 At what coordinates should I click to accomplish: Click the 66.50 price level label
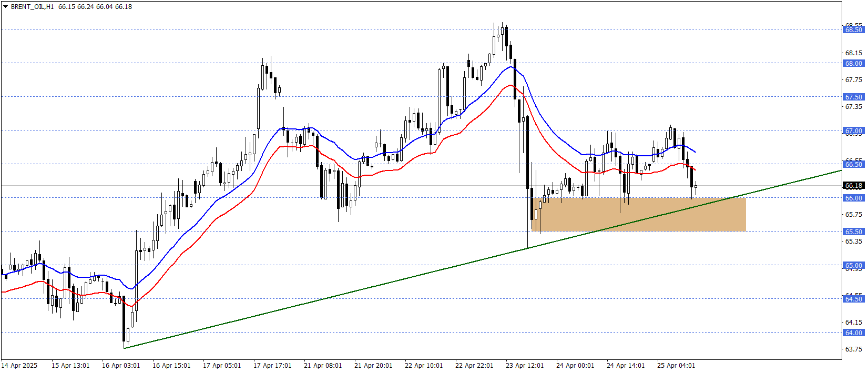coord(853,164)
